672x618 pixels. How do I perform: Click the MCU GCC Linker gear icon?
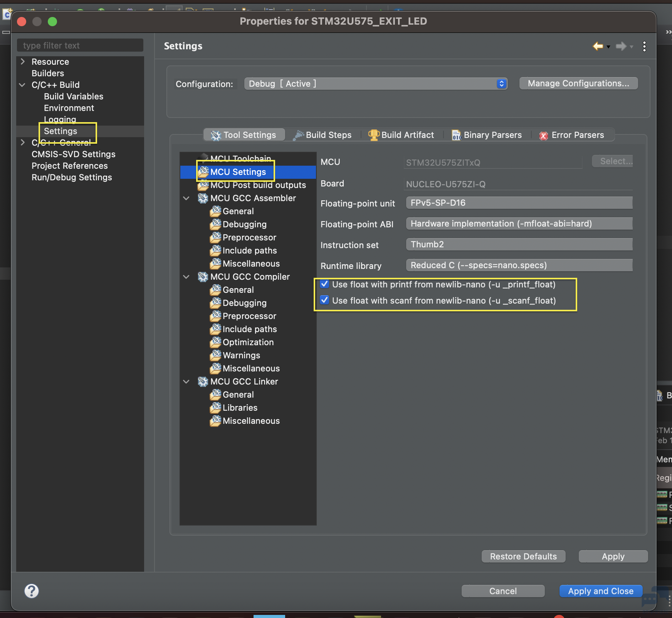pyautogui.click(x=203, y=382)
